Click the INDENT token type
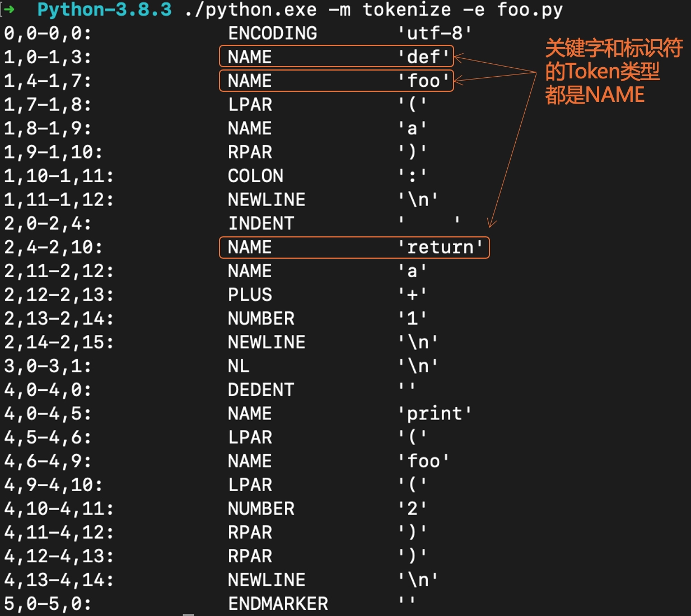 point(261,223)
